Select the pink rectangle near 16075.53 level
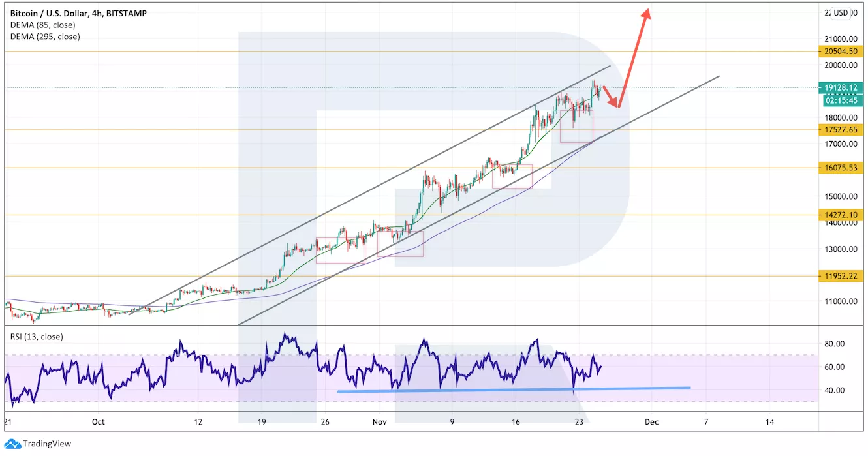Image resolution: width=868 pixels, height=456 pixels. 512,177
